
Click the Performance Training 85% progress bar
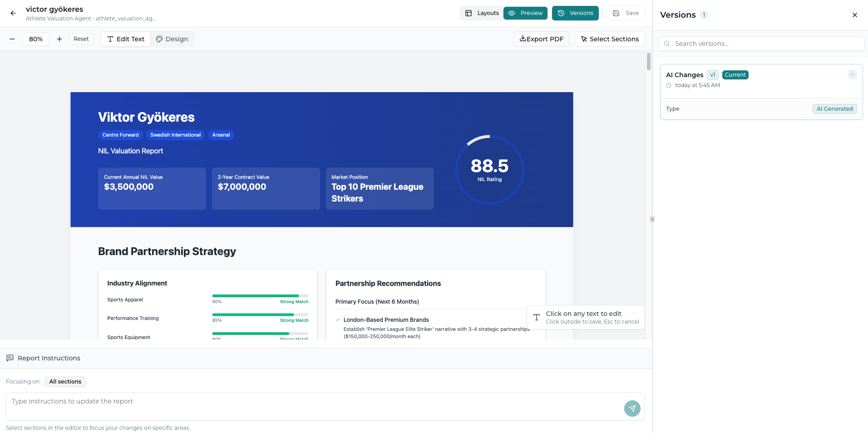coord(260,315)
